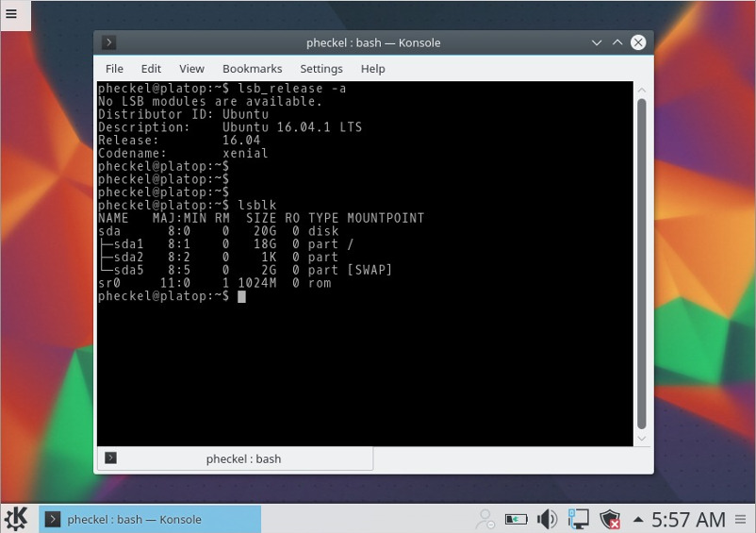Viewport: 756px width, 533px height.
Task: Click the Konsole title bar terminal icon
Action: point(109,42)
